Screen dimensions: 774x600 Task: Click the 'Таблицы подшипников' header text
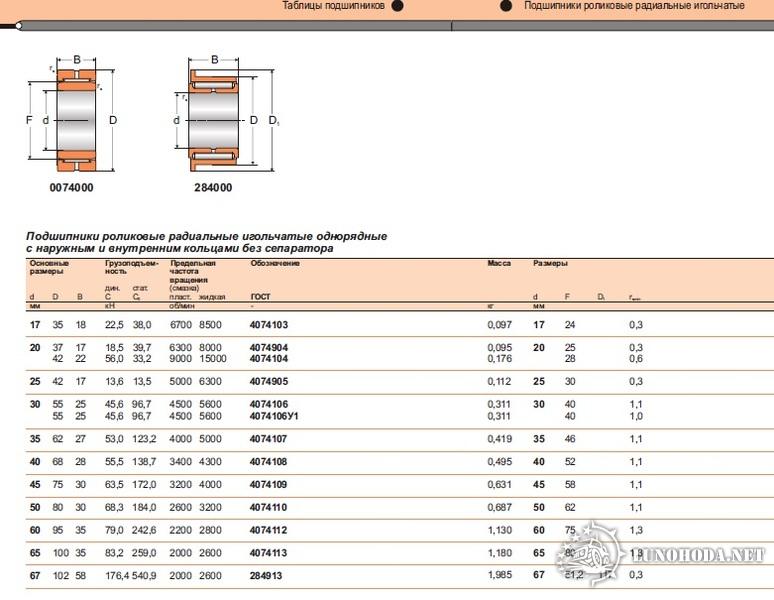click(x=333, y=6)
